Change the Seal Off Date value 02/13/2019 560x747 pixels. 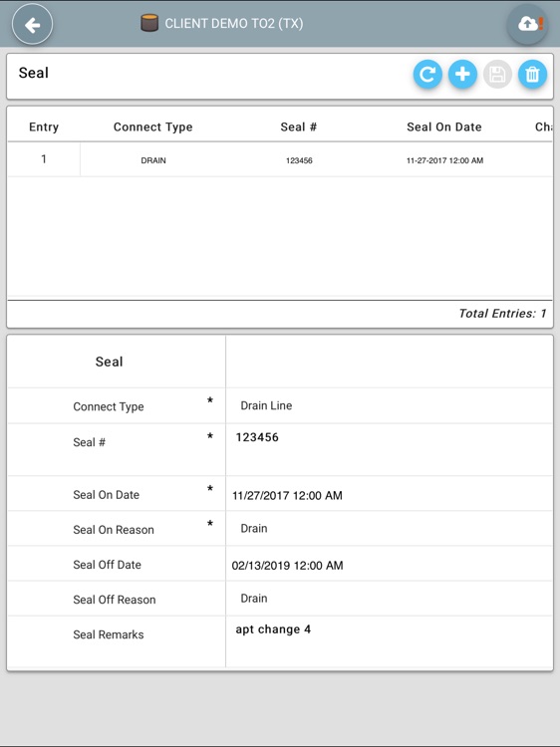389,565
